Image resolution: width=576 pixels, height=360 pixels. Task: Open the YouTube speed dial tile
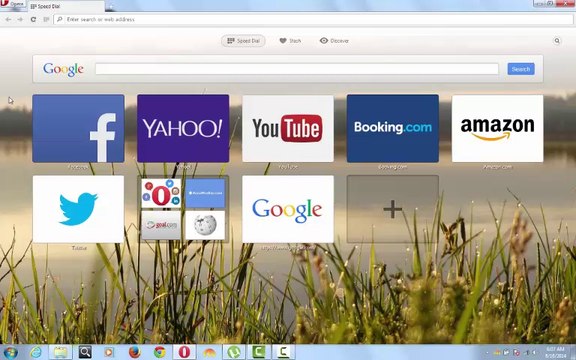pos(288,128)
